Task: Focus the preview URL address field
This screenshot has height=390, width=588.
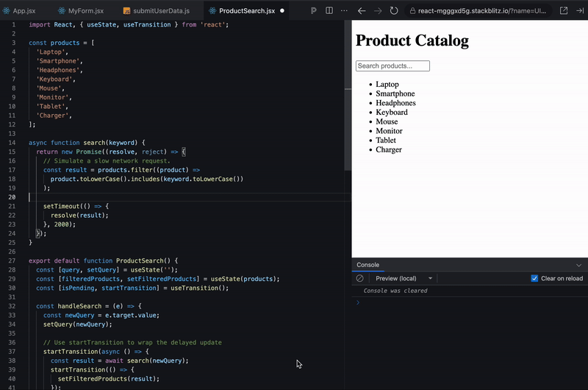Action: [478, 11]
